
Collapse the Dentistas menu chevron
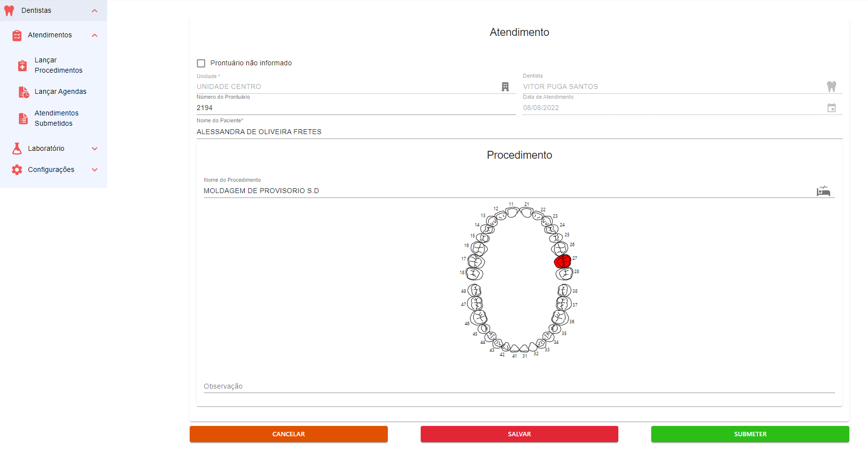[x=94, y=11]
